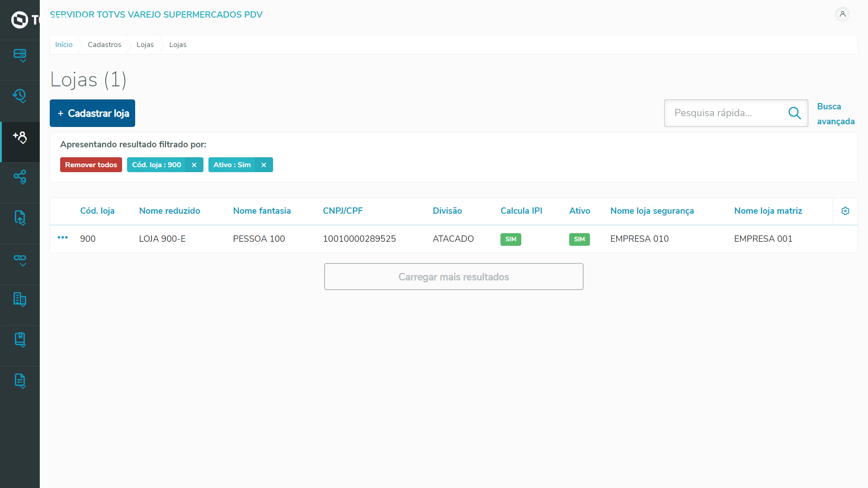Open the buildings sidebar menu
Screen dimensions: 868x488
[20, 300]
